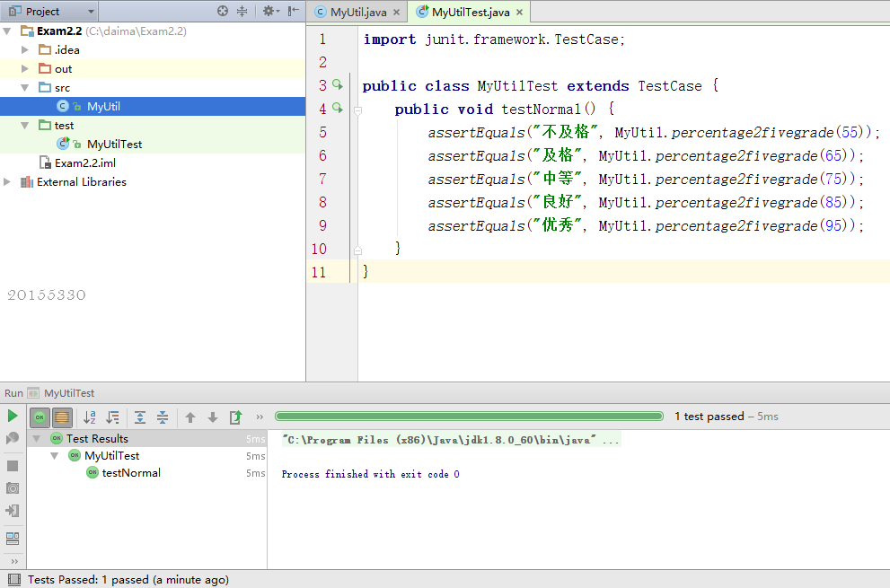
Task: Click the scroll from source crosshair icon
Action: pos(223,11)
